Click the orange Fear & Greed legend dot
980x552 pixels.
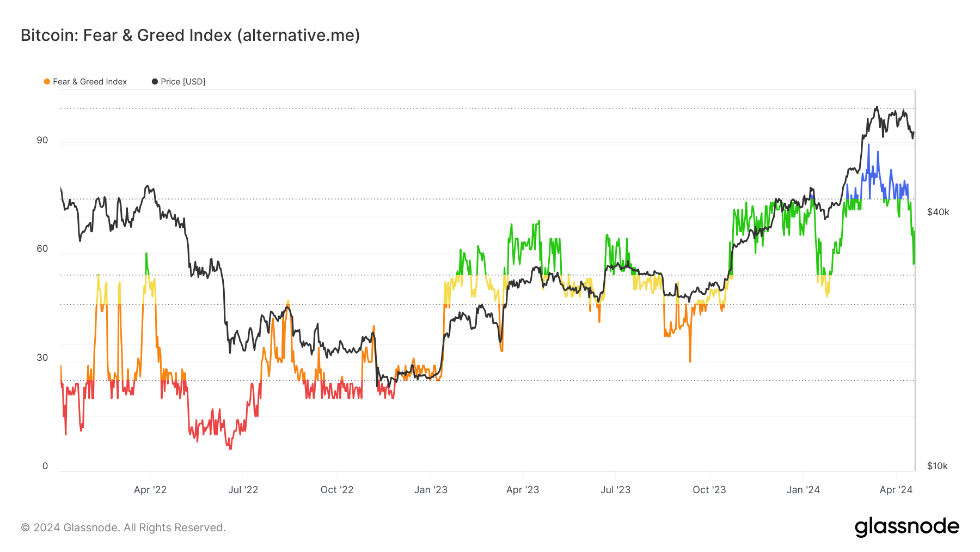[x=47, y=82]
